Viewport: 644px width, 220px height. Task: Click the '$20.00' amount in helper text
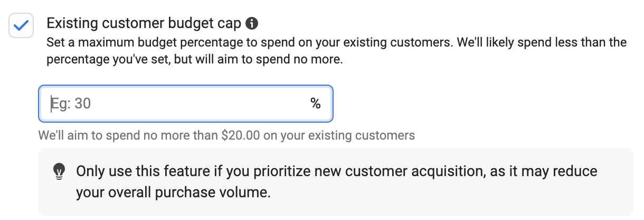(241, 135)
